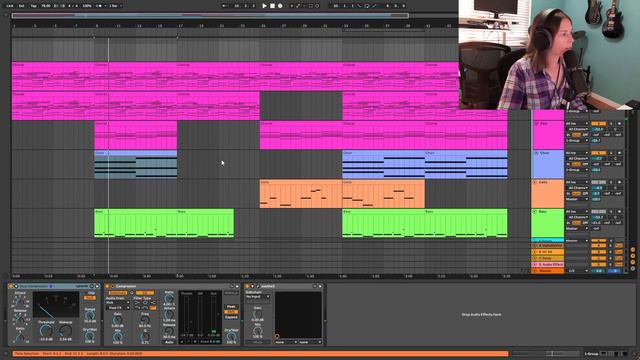
Task: Click Glue Compressor hot-swap preset icon
Action: pos(92,287)
